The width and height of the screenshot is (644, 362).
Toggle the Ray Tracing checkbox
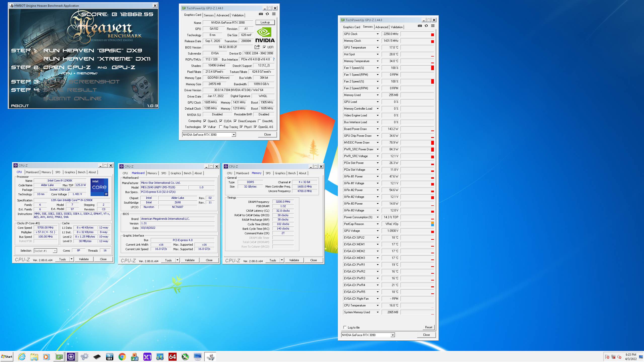[221, 127]
